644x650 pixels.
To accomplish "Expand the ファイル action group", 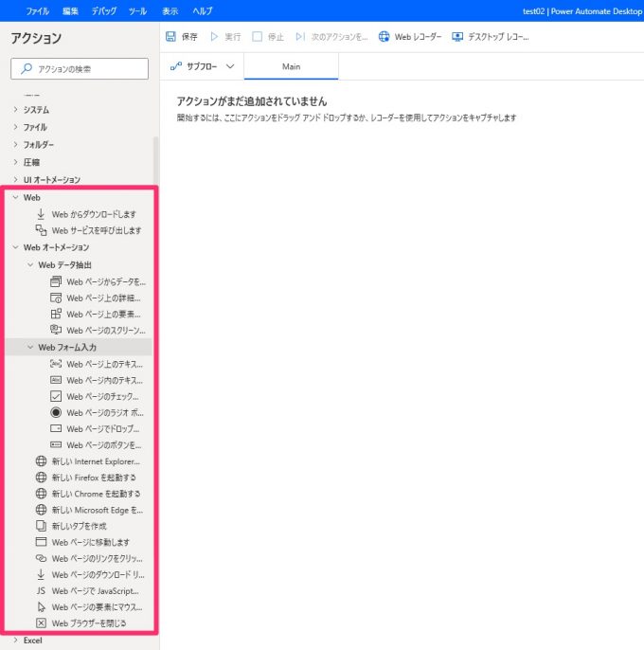I will pos(16,127).
